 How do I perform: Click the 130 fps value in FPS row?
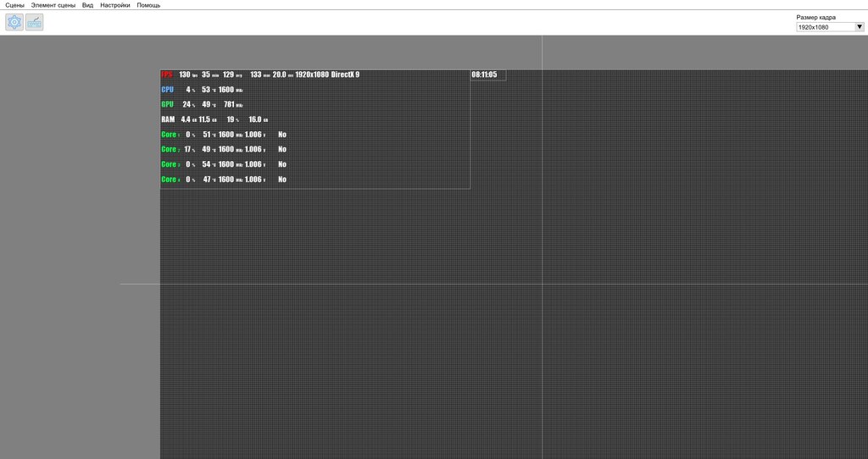[185, 75]
